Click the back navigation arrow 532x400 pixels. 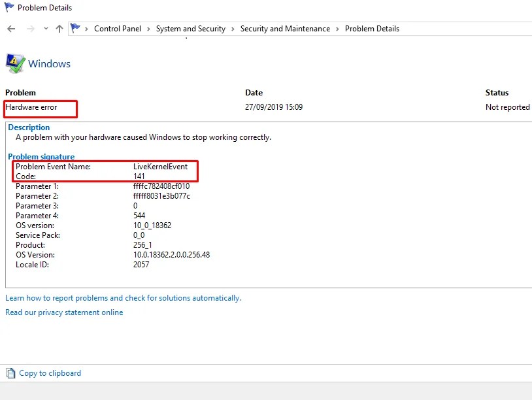[10, 28]
